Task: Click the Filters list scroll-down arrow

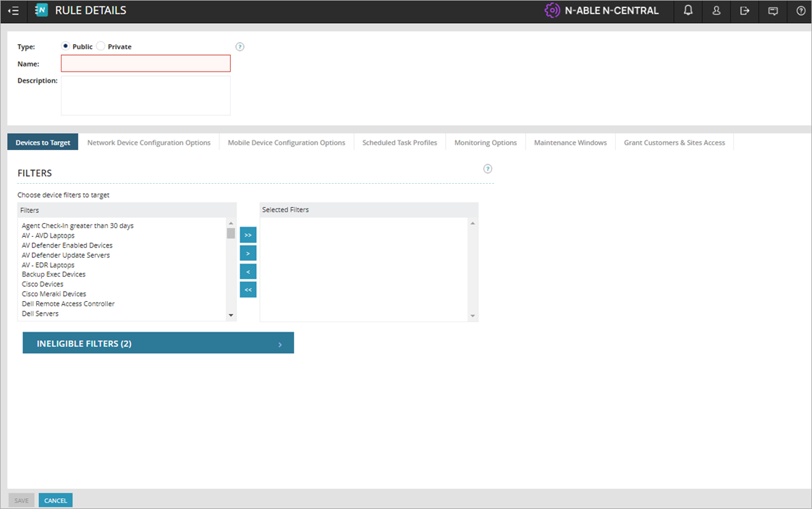Action: (x=231, y=315)
